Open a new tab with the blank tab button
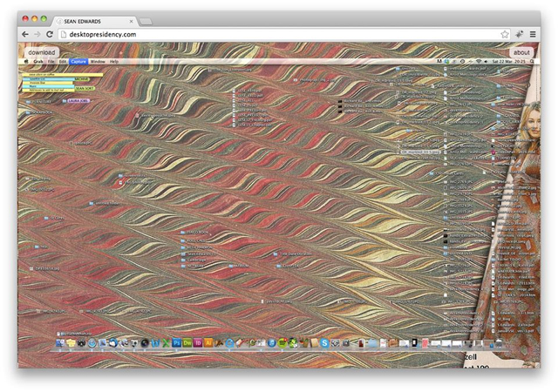The height and width of the screenshot is (392, 558). (x=145, y=19)
